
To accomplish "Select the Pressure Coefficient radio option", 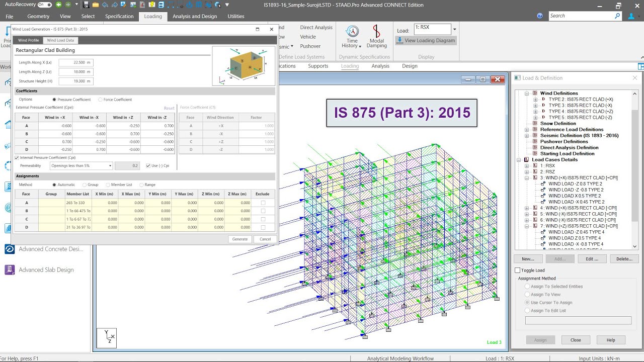I will [x=54, y=100].
